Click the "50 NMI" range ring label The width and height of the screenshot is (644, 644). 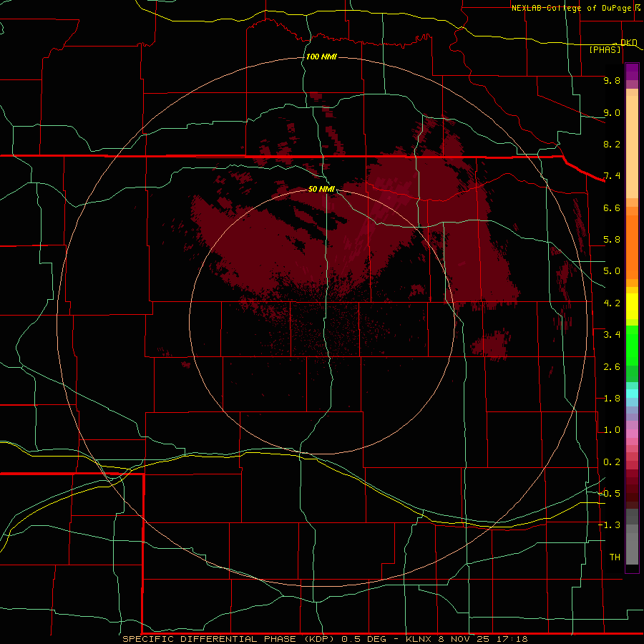(x=321, y=189)
